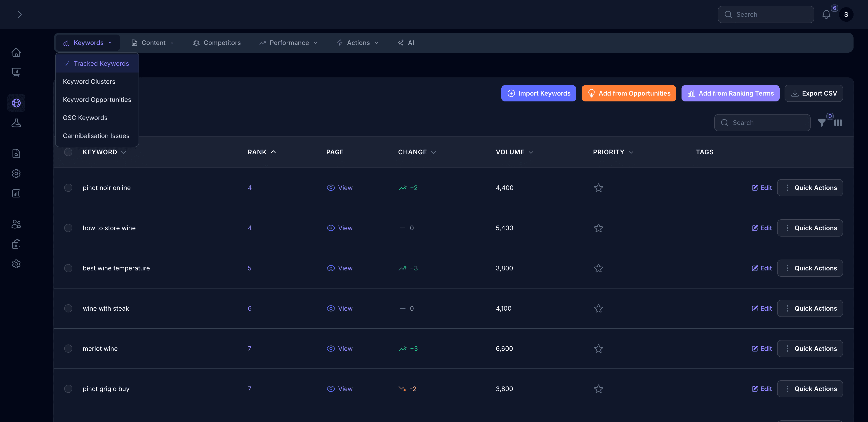Viewport: 868px width, 422px height.
Task: View the page for merlot wine
Action: coord(340,349)
